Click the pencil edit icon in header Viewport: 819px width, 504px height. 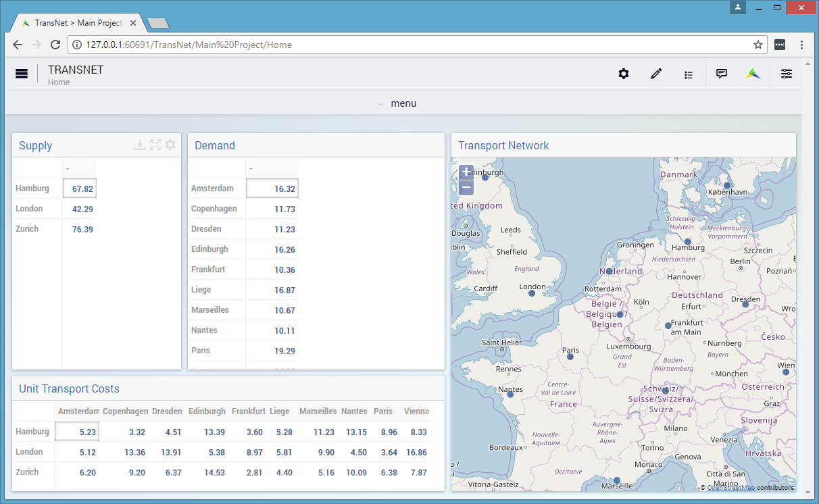click(x=656, y=74)
